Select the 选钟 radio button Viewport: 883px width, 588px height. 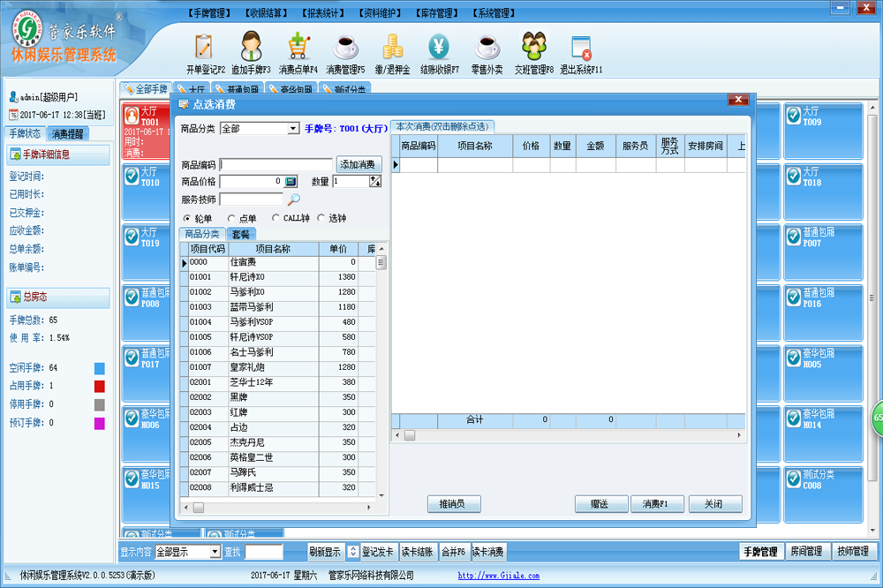coord(321,218)
